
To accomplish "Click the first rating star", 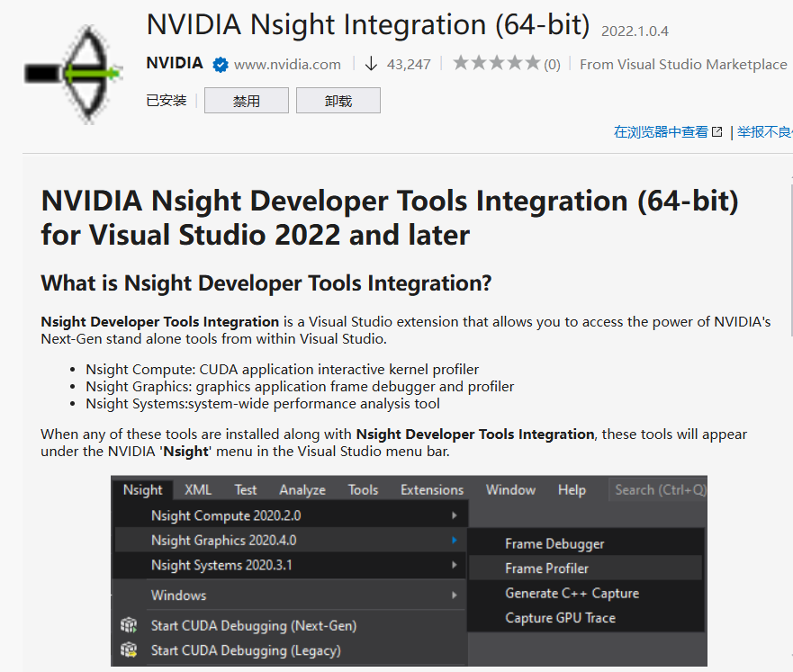I will coord(461,63).
